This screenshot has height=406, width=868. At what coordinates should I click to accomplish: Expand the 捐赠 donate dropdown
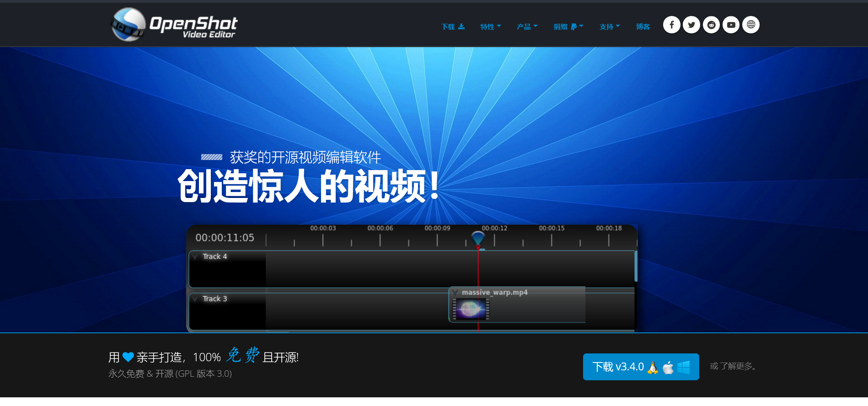568,27
